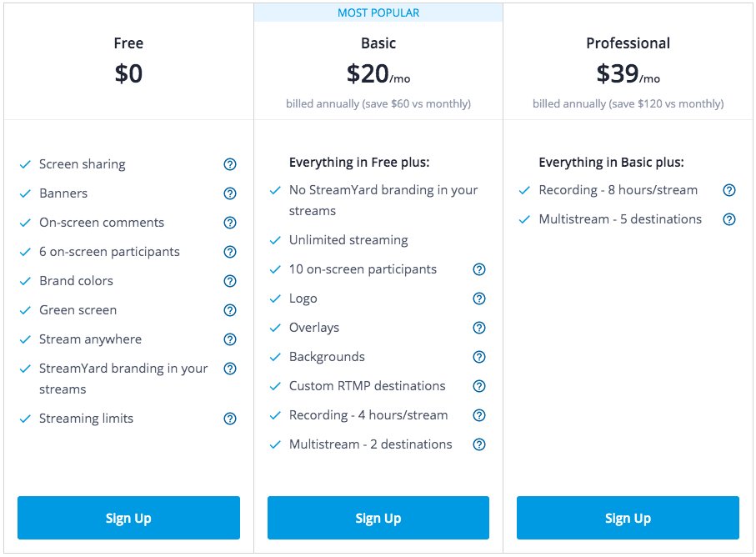The height and width of the screenshot is (557, 756).
Task: Sign up for the Free plan
Action: pyautogui.click(x=128, y=518)
